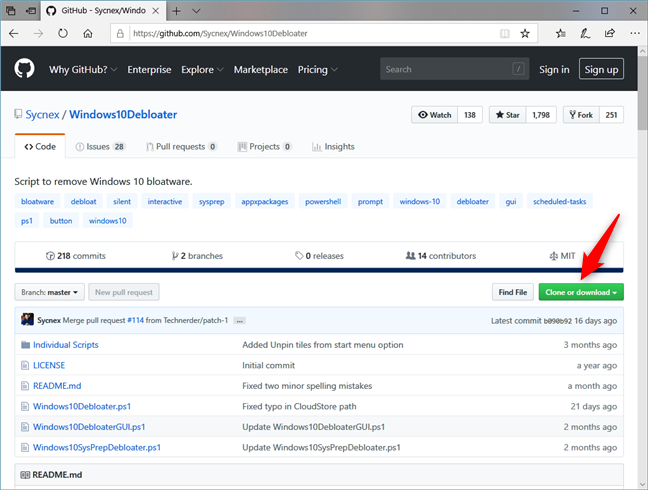Go back with the browser back arrow
The height and width of the screenshot is (490, 648).
click(x=14, y=33)
